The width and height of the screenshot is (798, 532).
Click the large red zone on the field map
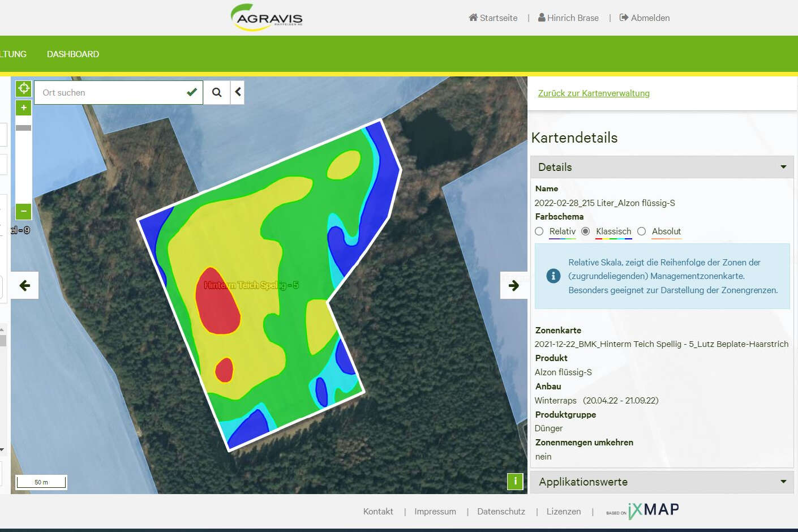pyautogui.click(x=218, y=301)
